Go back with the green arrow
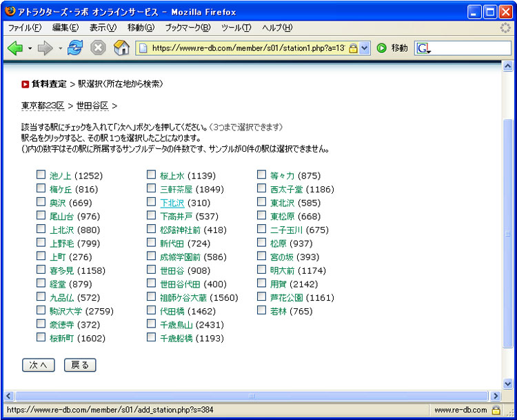The width and height of the screenshot is (517, 420). [15, 48]
